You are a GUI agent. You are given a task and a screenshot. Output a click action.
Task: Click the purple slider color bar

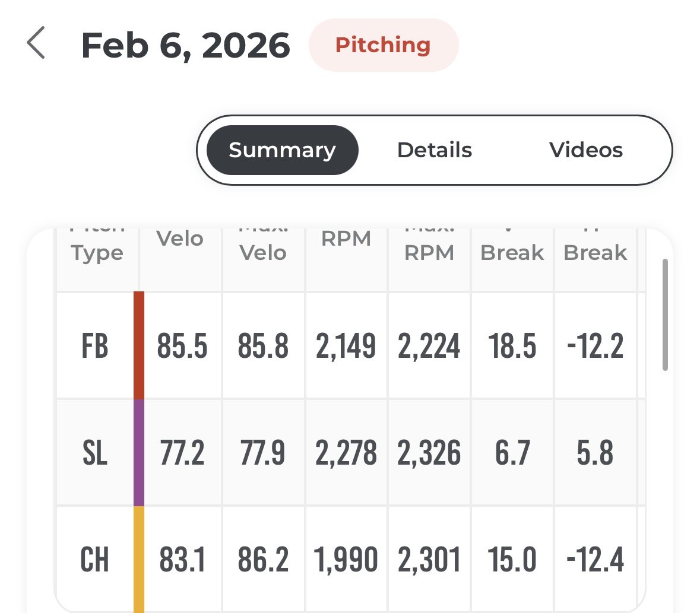139,452
